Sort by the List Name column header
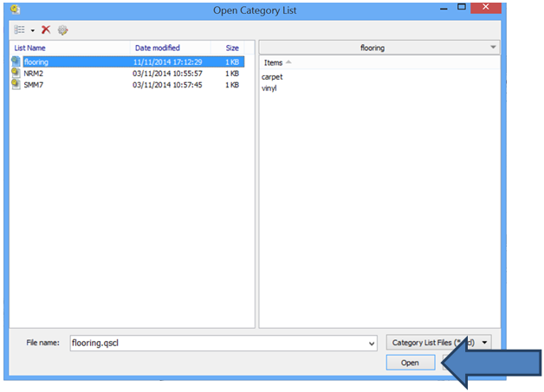Screen dimensions: 544x392 tap(30, 48)
